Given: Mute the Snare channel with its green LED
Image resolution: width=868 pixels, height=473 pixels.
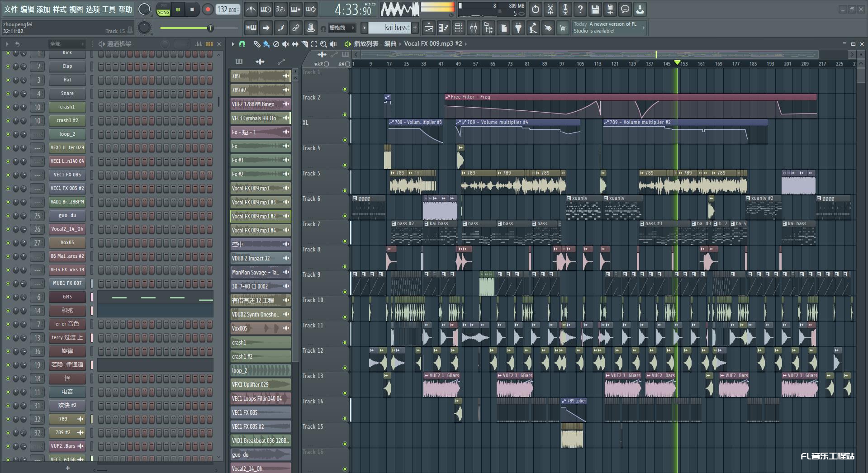Looking at the screenshot, I should pyautogui.click(x=8, y=94).
